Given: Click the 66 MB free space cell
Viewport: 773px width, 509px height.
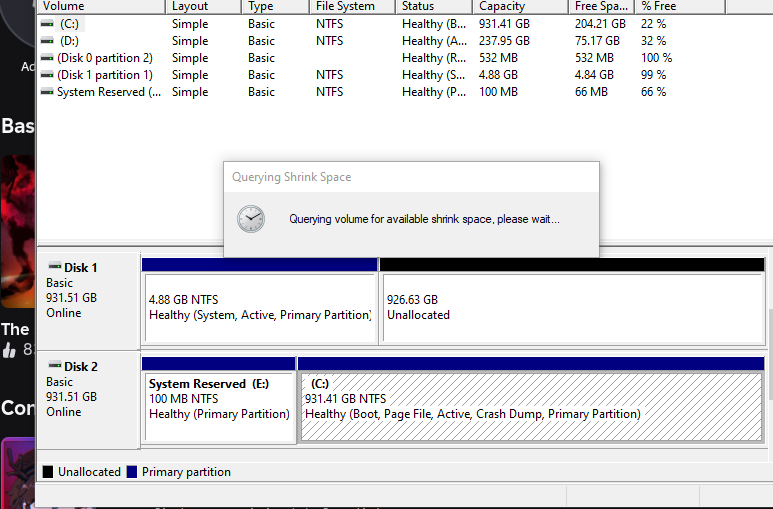Looking at the screenshot, I should point(591,92).
